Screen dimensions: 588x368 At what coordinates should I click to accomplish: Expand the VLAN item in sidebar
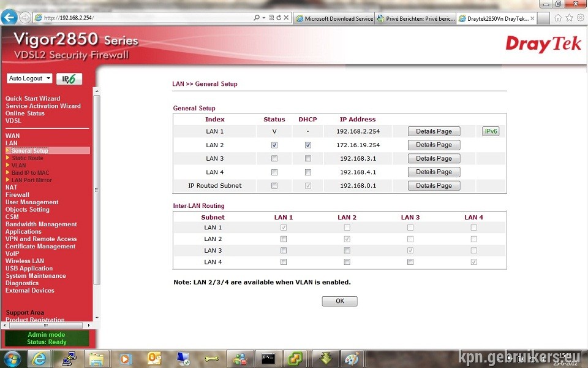(x=18, y=165)
